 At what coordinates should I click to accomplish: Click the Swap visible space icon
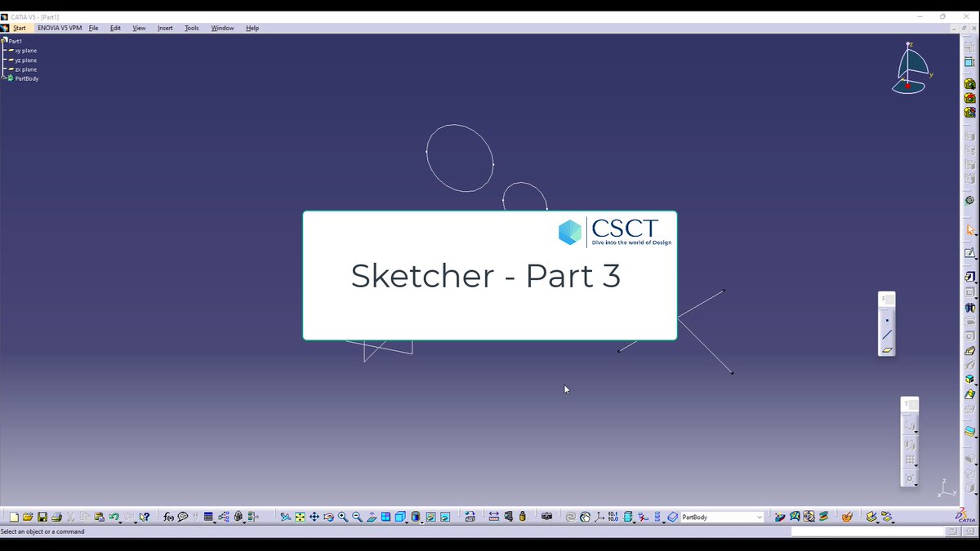(445, 517)
